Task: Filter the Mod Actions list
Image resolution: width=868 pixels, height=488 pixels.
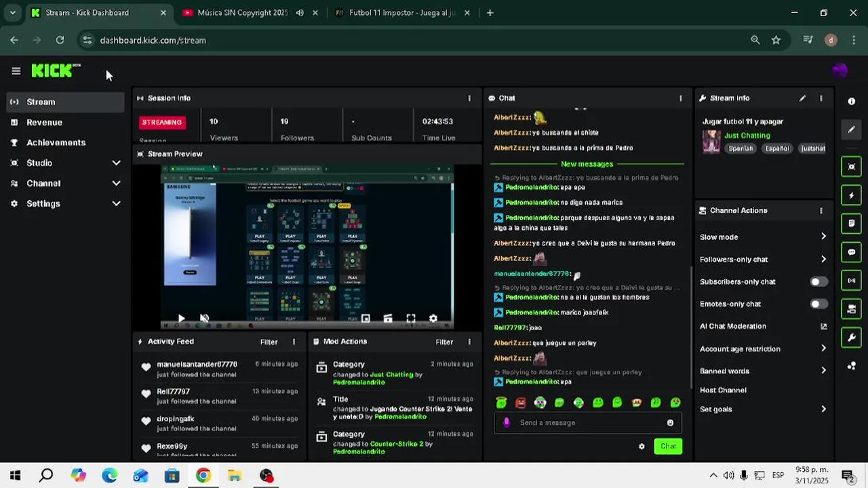Action: pos(444,342)
